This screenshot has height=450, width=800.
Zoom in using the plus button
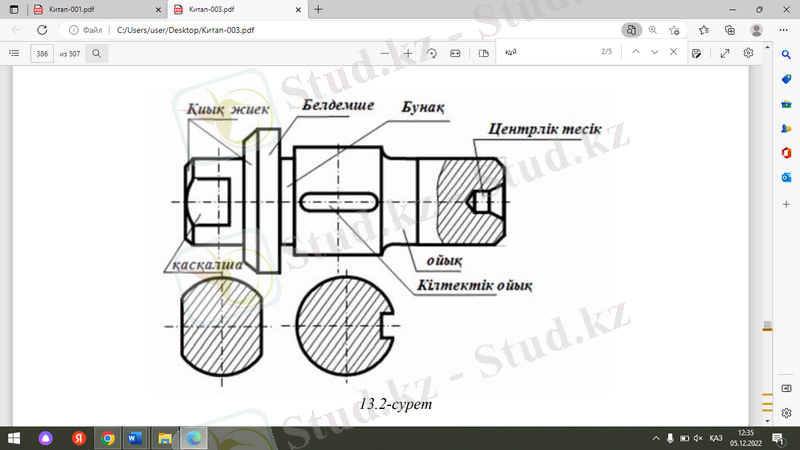click(409, 52)
